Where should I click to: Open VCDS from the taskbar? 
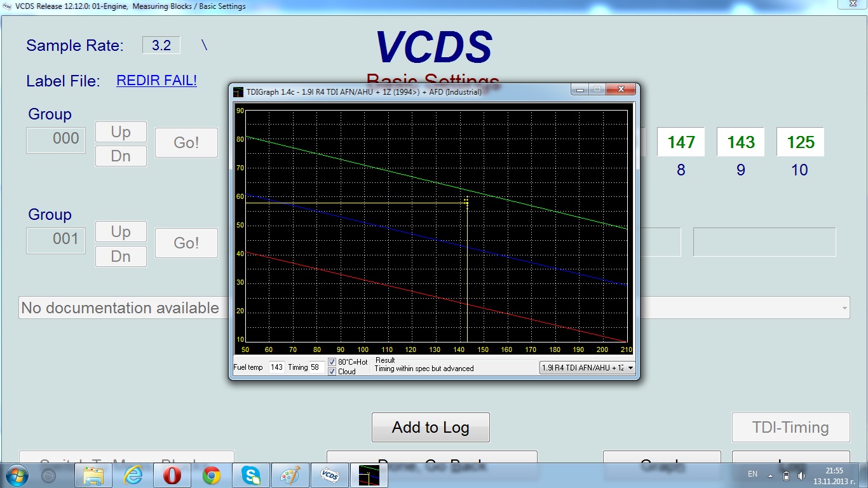(x=329, y=475)
